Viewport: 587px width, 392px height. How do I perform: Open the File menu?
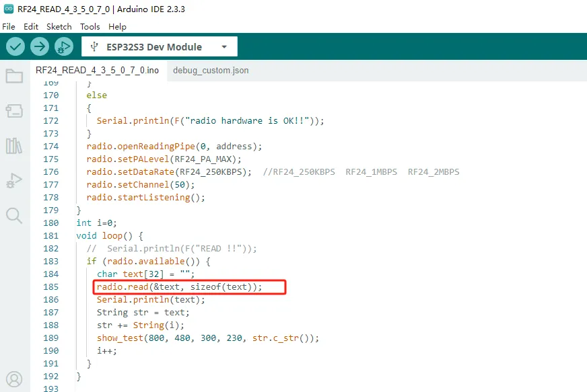coord(9,27)
